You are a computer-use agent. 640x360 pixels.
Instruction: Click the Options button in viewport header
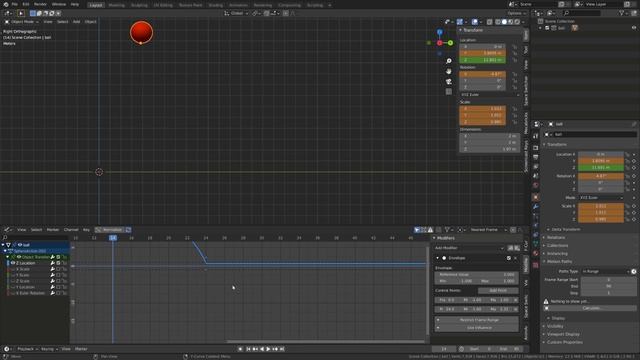tap(516, 13)
